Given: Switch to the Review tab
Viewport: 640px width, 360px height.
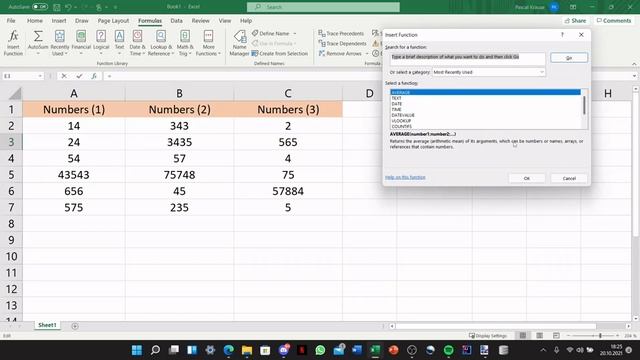Looking at the screenshot, I should [200, 20].
